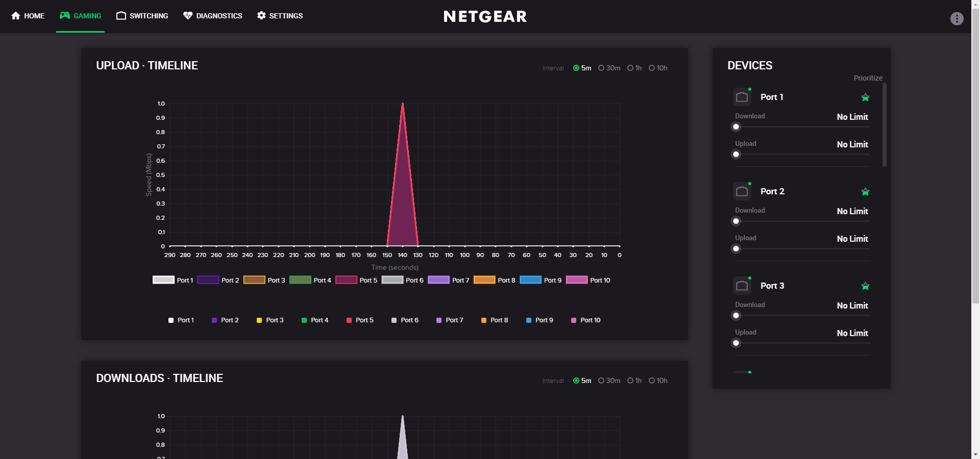The image size is (980, 459).
Task: Click the Port 1 device icon
Action: [742, 97]
